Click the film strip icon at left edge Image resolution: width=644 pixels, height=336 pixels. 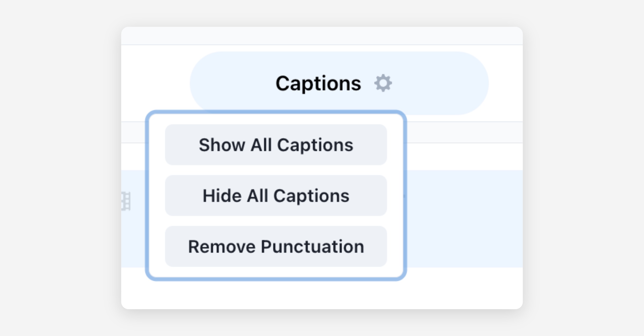[126, 201]
